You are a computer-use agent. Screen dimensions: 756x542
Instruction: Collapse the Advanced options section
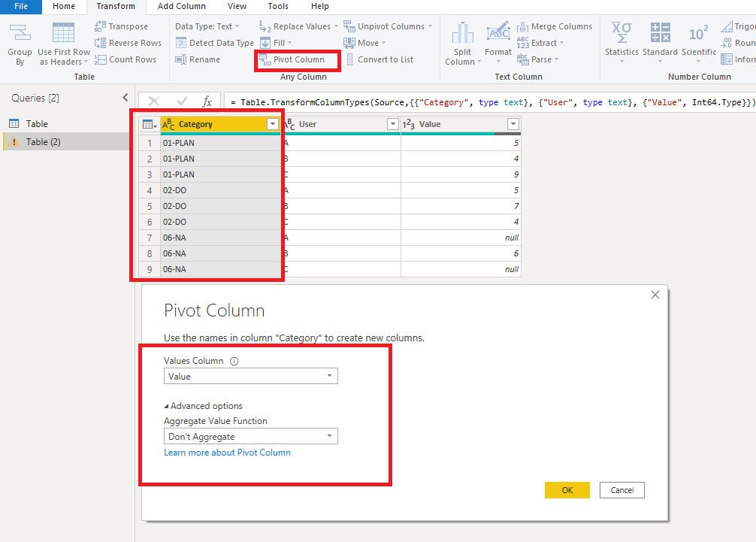(x=203, y=406)
